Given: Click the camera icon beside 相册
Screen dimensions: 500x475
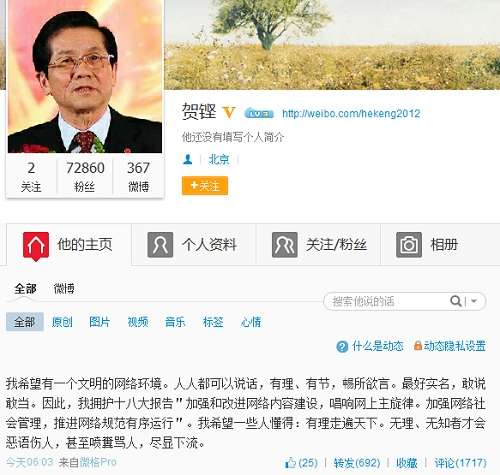Looking at the screenshot, I should coord(409,245).
